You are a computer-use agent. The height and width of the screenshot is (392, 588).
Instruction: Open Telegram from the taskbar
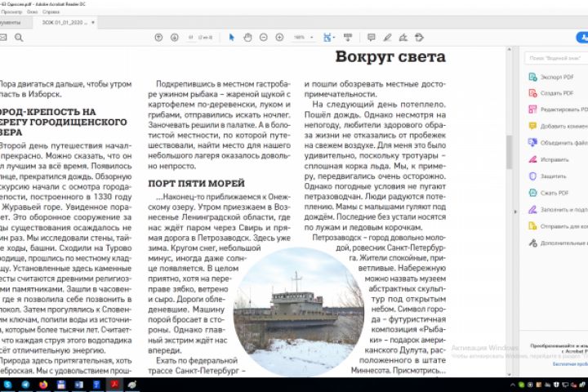pos(25,385)
